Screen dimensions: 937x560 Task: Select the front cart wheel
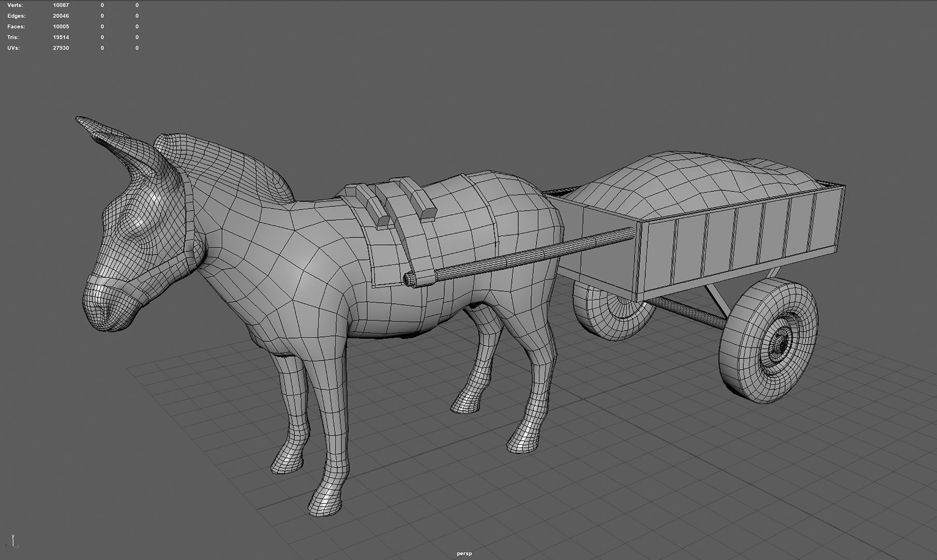768,340
